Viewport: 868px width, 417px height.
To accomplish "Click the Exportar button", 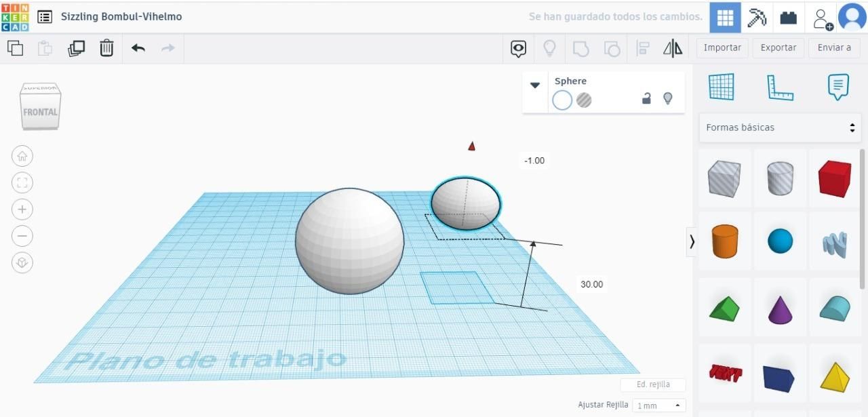I will (778, 47).
